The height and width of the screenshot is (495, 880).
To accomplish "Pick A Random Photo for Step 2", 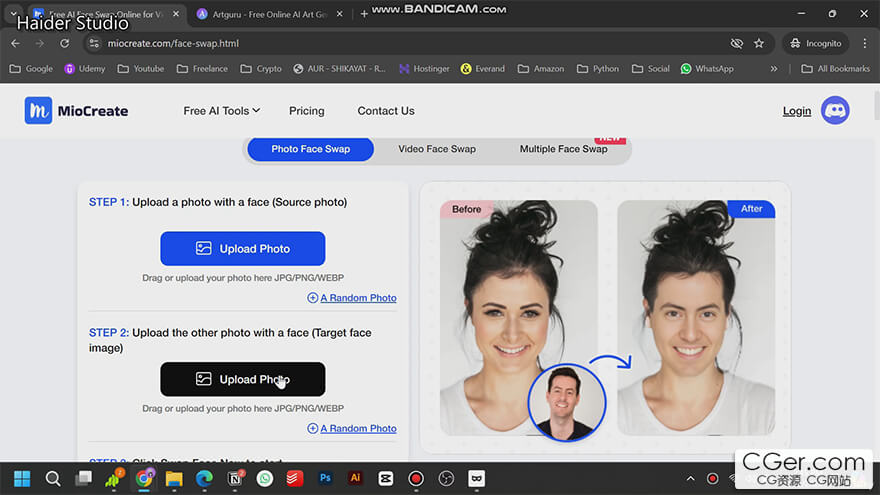I will tap(352, 428).
